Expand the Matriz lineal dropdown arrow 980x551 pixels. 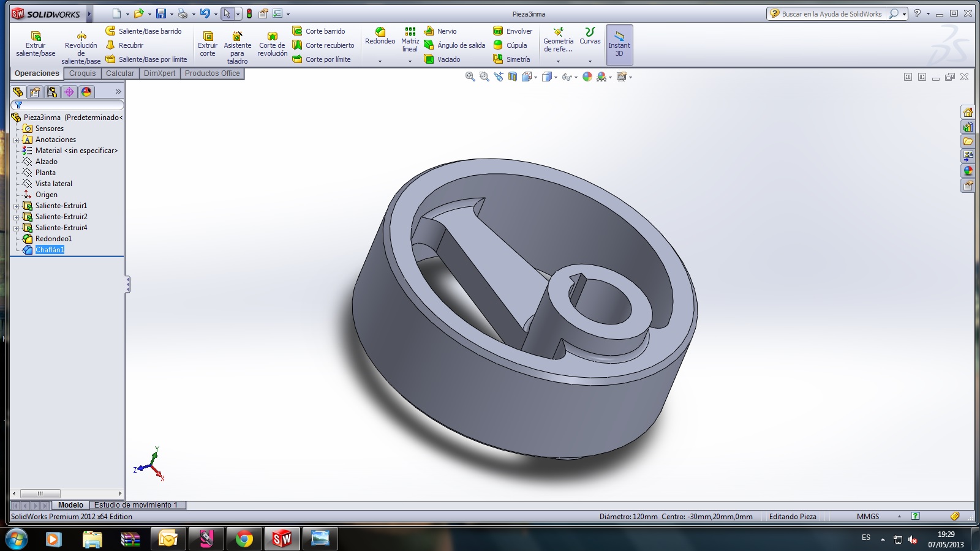coord(410,61)
